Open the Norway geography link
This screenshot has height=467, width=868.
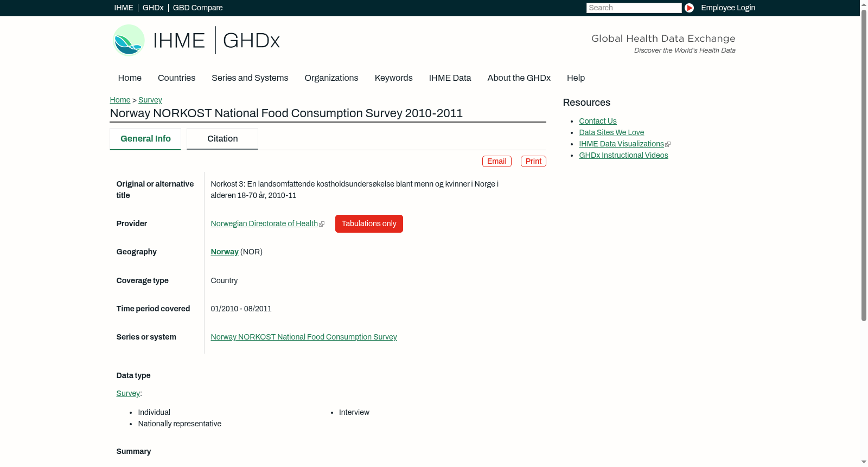(x=225, y=252)
